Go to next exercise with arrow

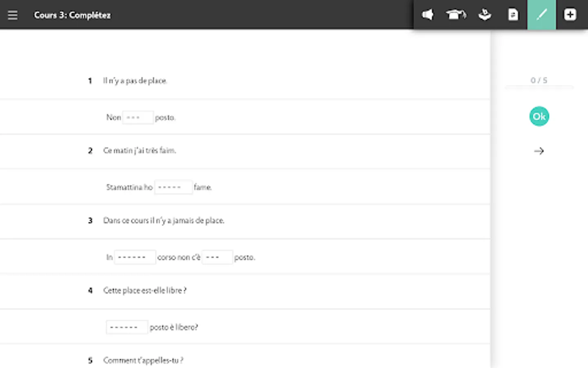click(539, 151)
